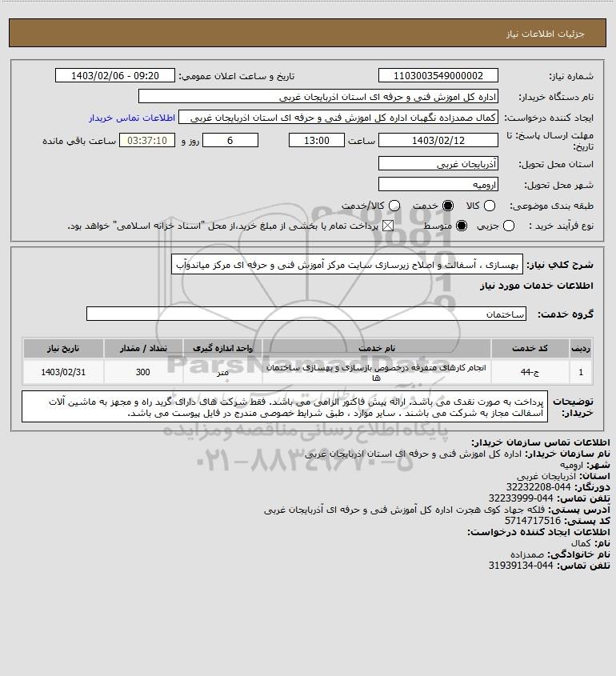
Task: Click the buyer organization name field
Action: [318, 97]
